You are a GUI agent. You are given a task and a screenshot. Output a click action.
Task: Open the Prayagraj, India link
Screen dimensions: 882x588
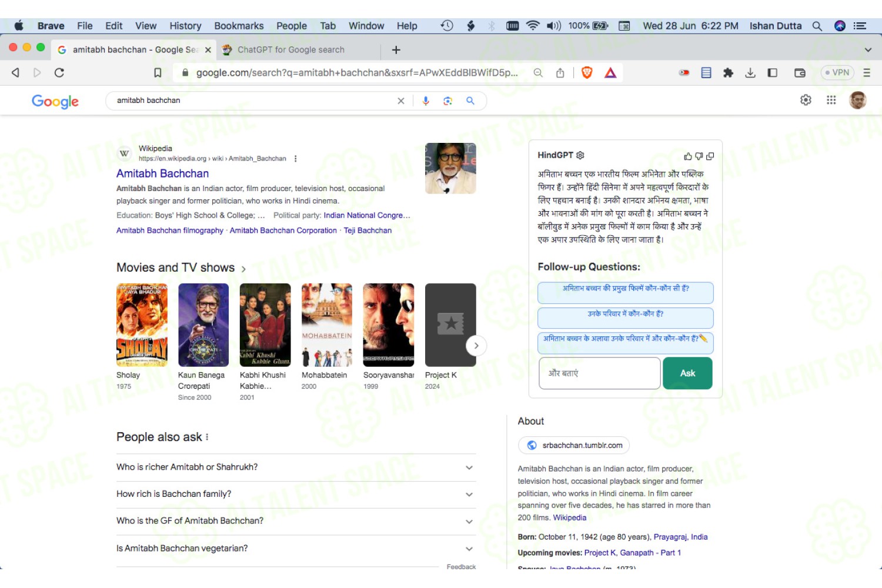click(680, 537)
